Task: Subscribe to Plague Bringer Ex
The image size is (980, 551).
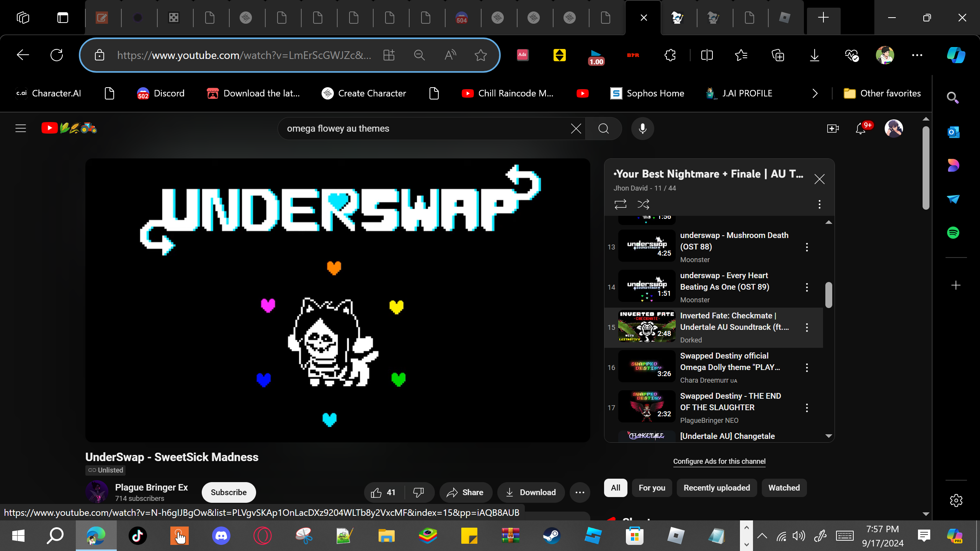Action: tap(229, 492)
